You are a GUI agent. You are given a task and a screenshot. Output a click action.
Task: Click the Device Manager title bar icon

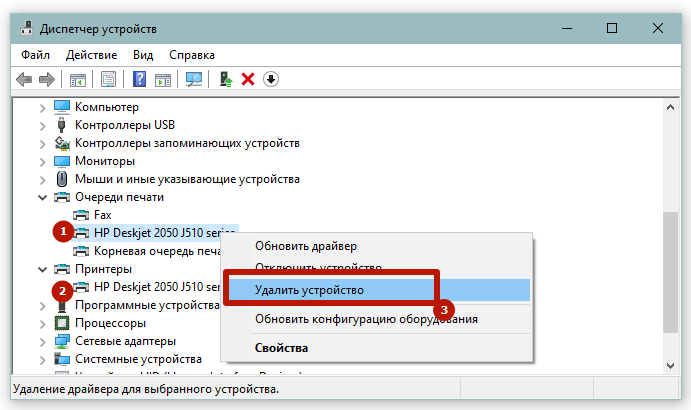(x=26, y=29)
